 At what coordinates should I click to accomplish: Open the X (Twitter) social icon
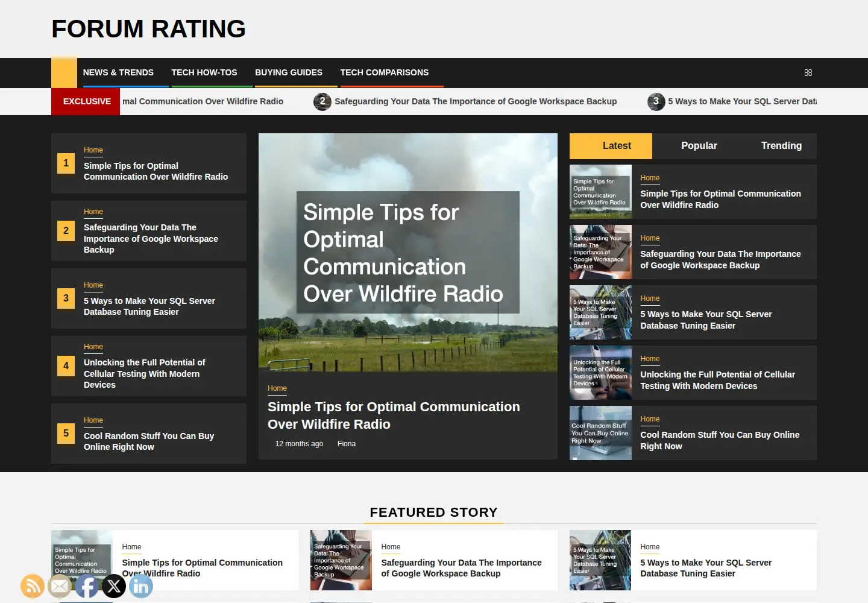point(114,586)
